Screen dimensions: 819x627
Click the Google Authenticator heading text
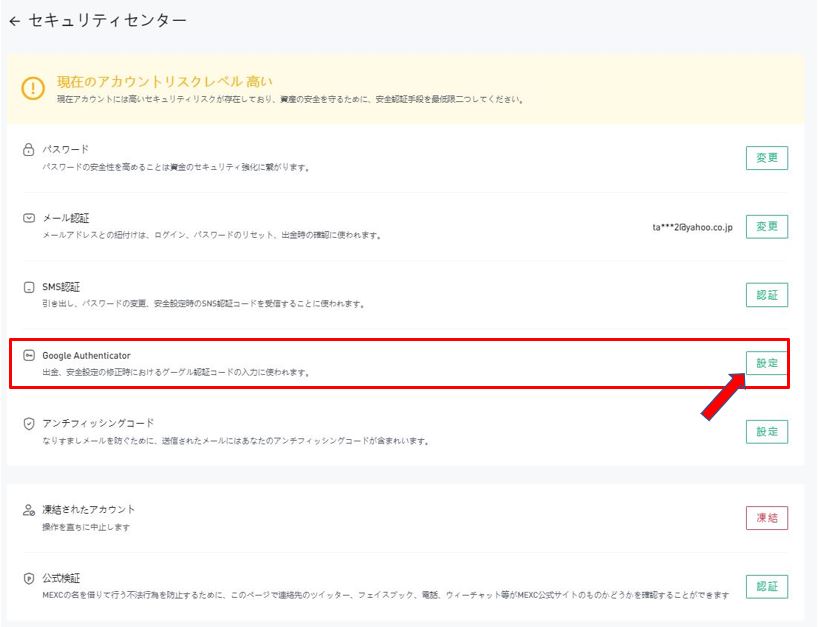point(86,355)
